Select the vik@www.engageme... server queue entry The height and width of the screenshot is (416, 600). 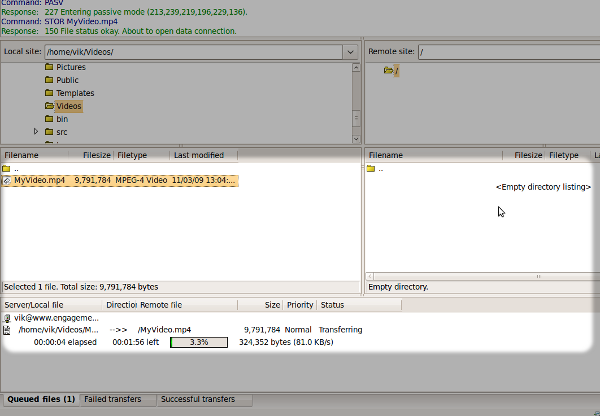click(x=56, y=318)
